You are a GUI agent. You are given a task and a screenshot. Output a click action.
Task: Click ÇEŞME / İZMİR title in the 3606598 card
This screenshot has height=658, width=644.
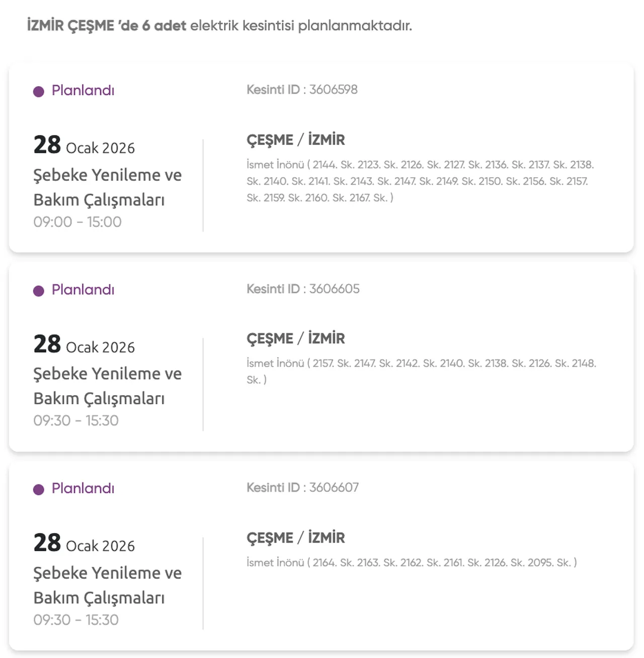point(296,140)
